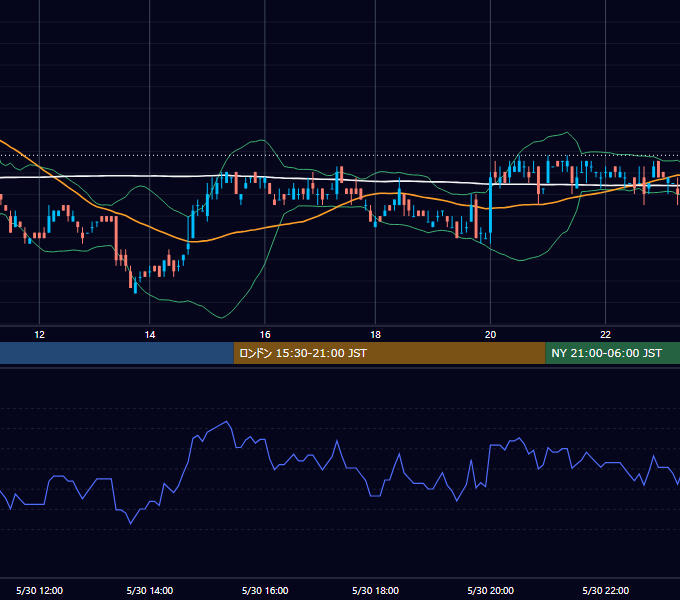Click the oscillator peak near 15:20
The image size is (680, 600).
tap(226, 422)
